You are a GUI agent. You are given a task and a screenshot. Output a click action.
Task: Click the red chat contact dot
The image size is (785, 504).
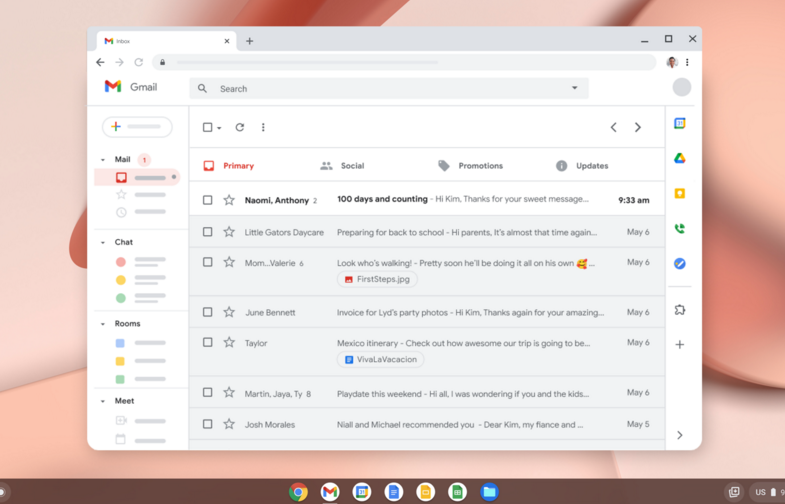click(x=121, y=262)
